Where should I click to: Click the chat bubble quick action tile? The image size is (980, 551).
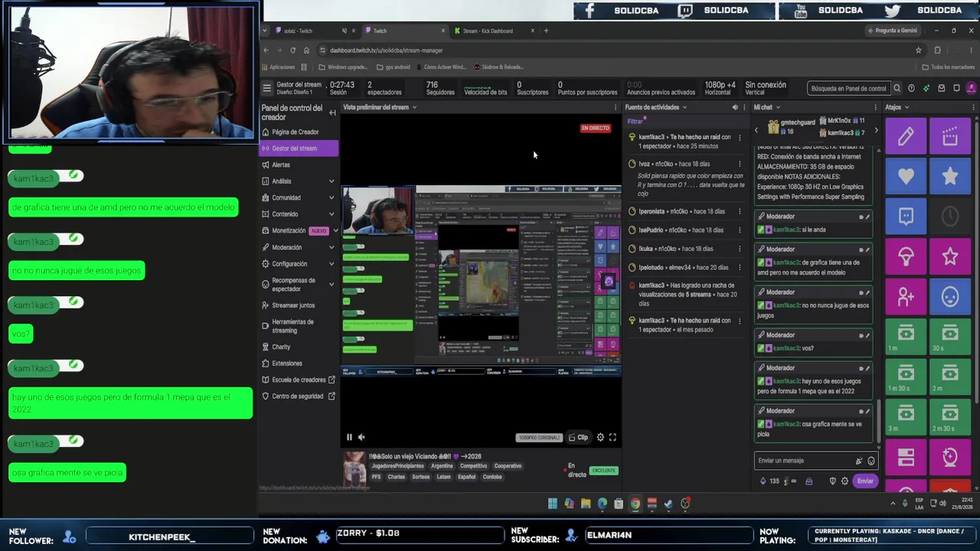[x=906, y=217]
